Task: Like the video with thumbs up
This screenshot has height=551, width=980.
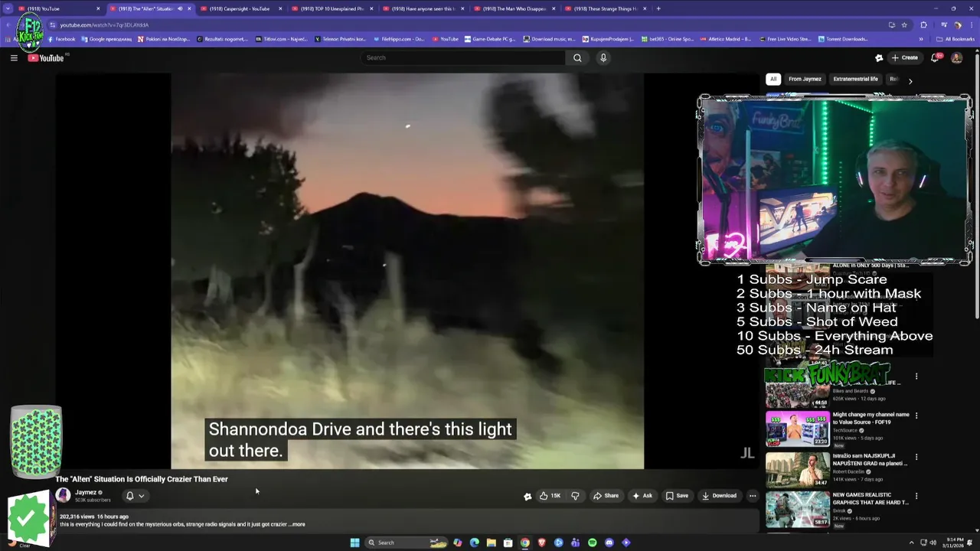Action: tap(550, 496)
